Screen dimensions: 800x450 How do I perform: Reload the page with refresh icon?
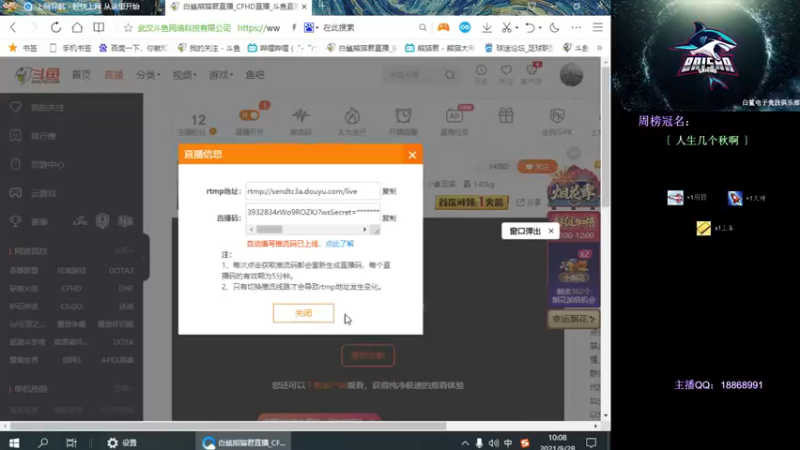tap(56, 28)
